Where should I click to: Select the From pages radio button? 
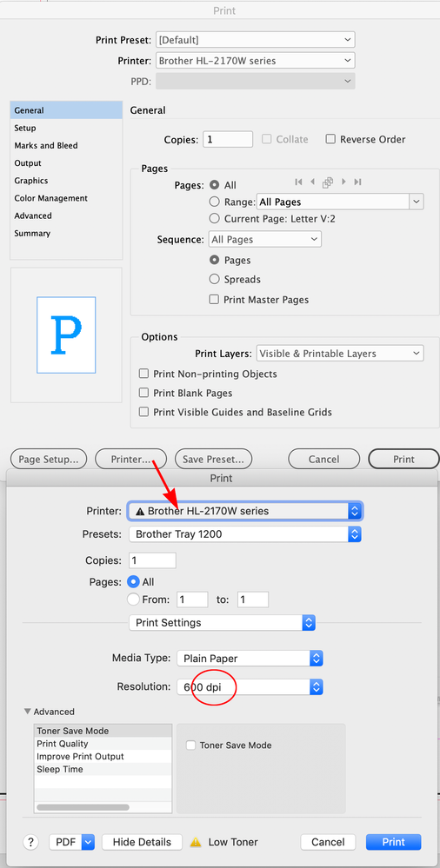coord(133,599)
